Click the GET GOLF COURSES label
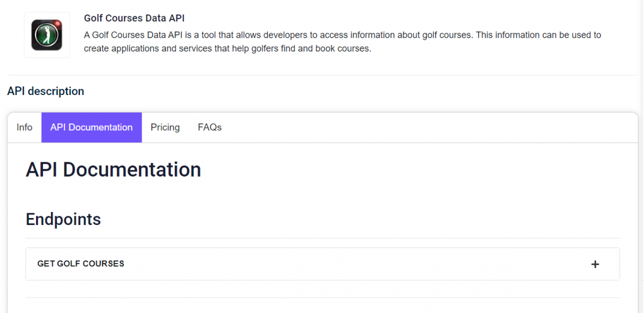644x313 pixels. [81, 264]
